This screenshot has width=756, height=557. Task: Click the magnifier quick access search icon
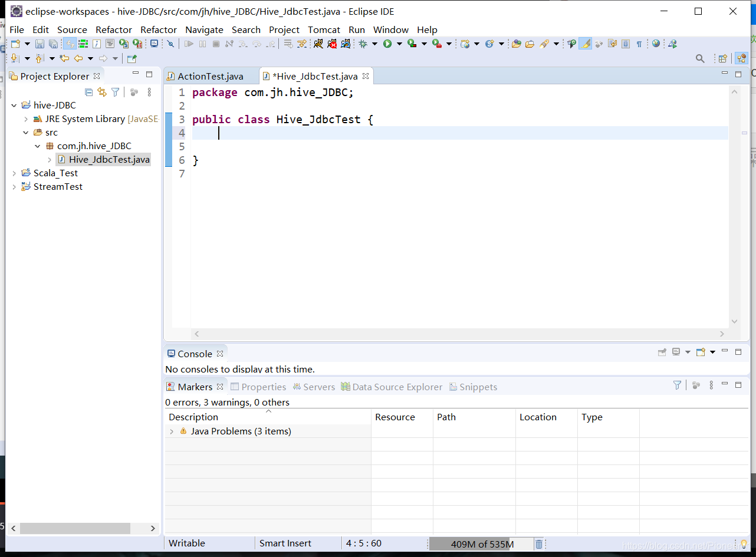click(x=700, y=58)
